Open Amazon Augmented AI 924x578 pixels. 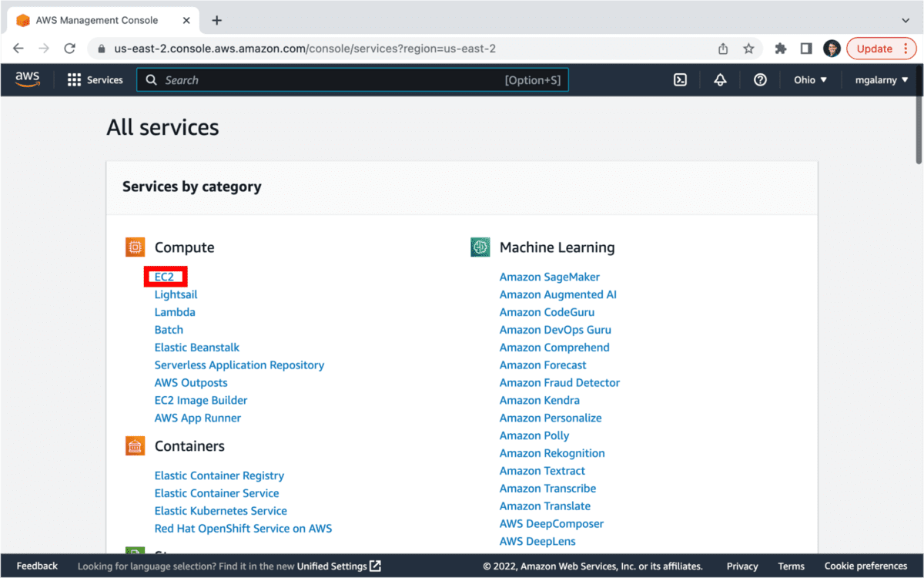point(558,294)
